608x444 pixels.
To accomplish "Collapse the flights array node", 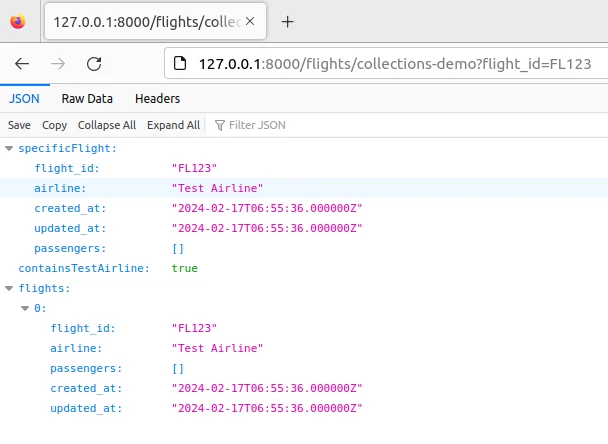I will coord(10,288).
